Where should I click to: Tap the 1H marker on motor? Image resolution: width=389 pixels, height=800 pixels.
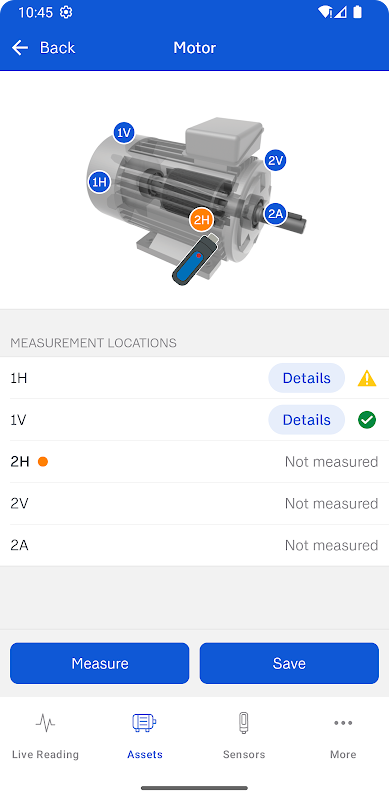click(99, 182)
